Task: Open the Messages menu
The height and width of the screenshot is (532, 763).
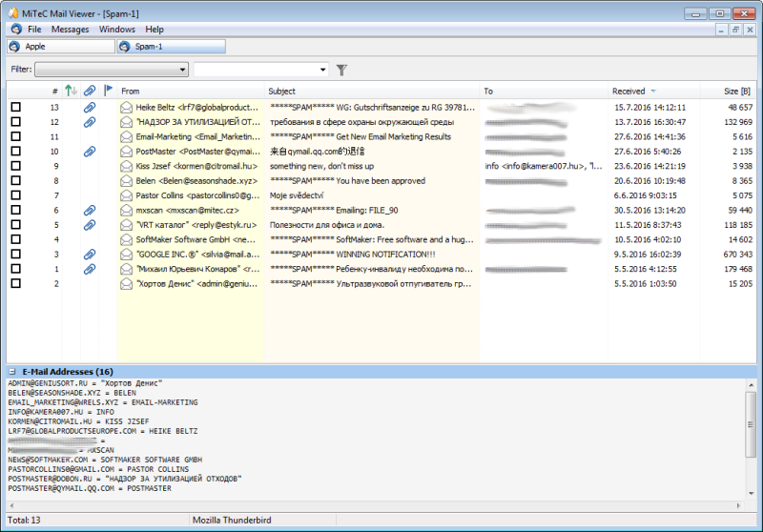Action: [x=70, y=30]
